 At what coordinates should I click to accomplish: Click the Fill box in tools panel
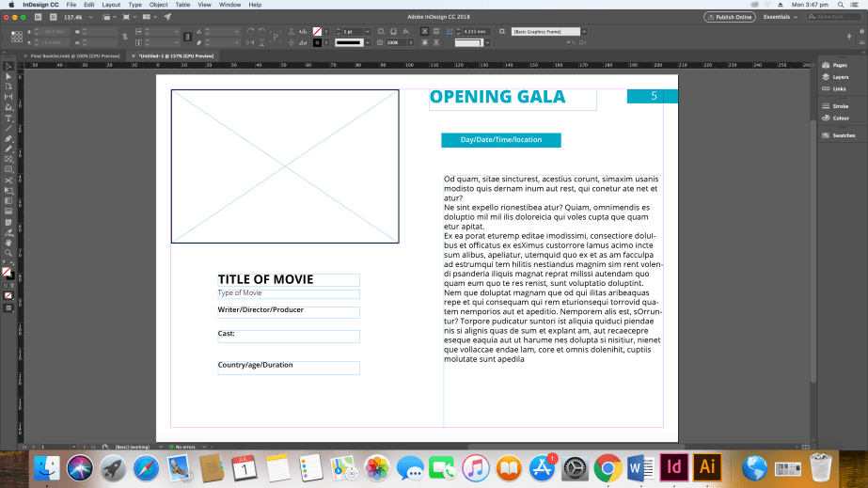point(6,271)
